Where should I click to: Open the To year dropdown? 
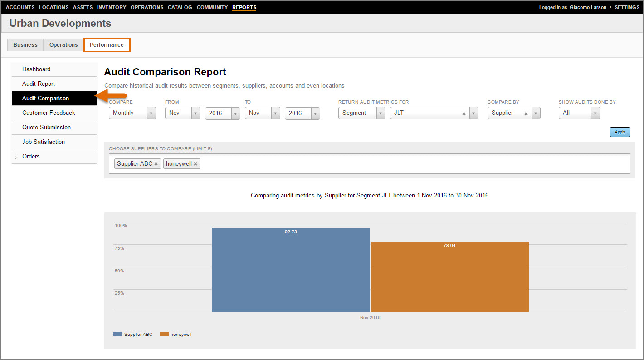(x=315, y=113)
